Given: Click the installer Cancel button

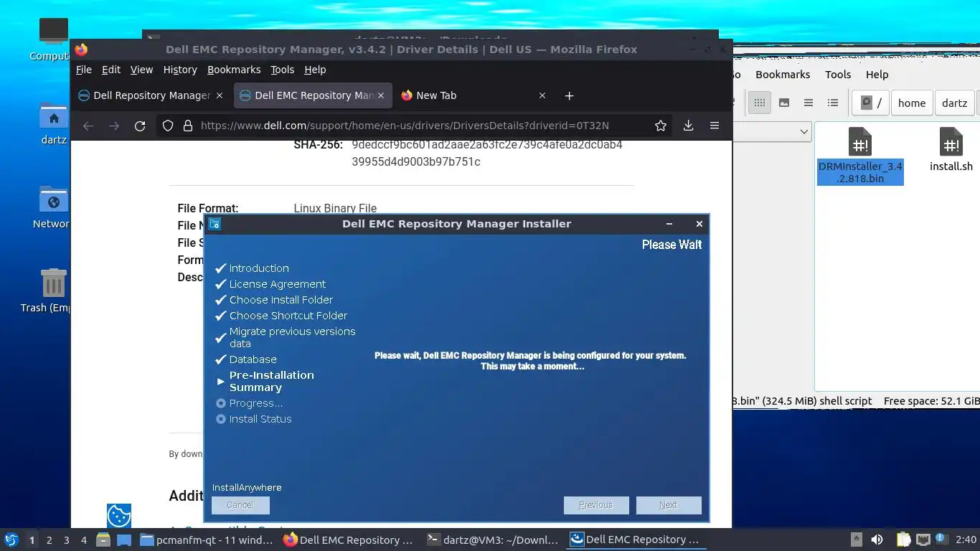Looking at the screenshot, I should point(240,505).
